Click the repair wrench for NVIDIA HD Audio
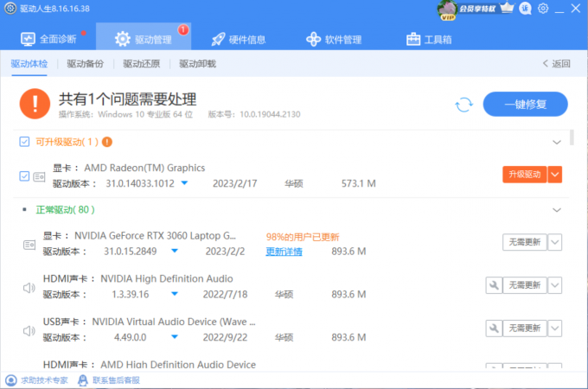Screen dimensions: 588x389 (494, 285)
